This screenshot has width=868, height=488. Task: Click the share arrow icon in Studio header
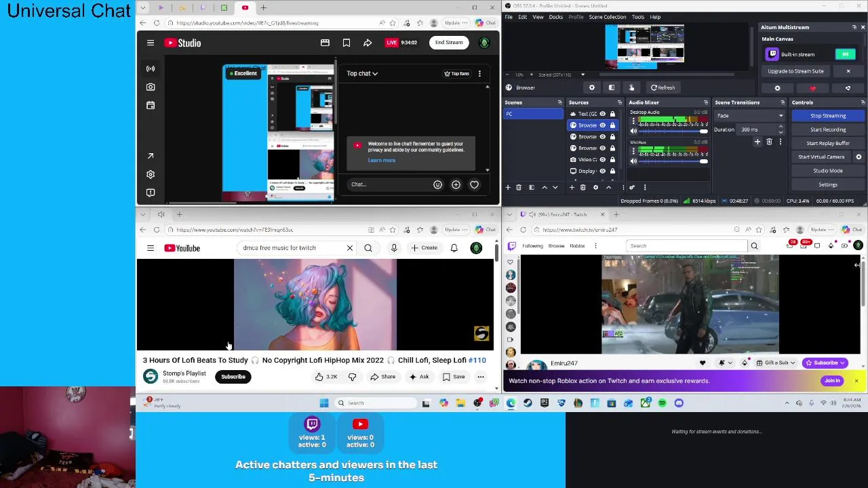coord(368,43)
